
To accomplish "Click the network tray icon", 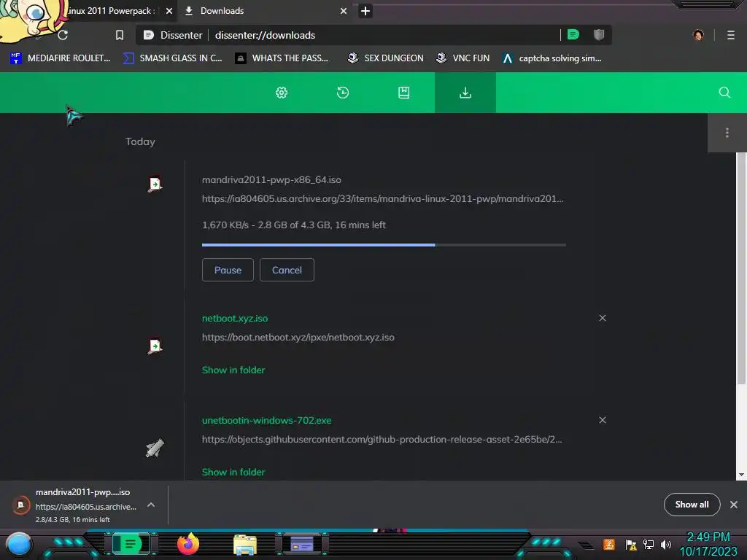I will click(649, 545).
